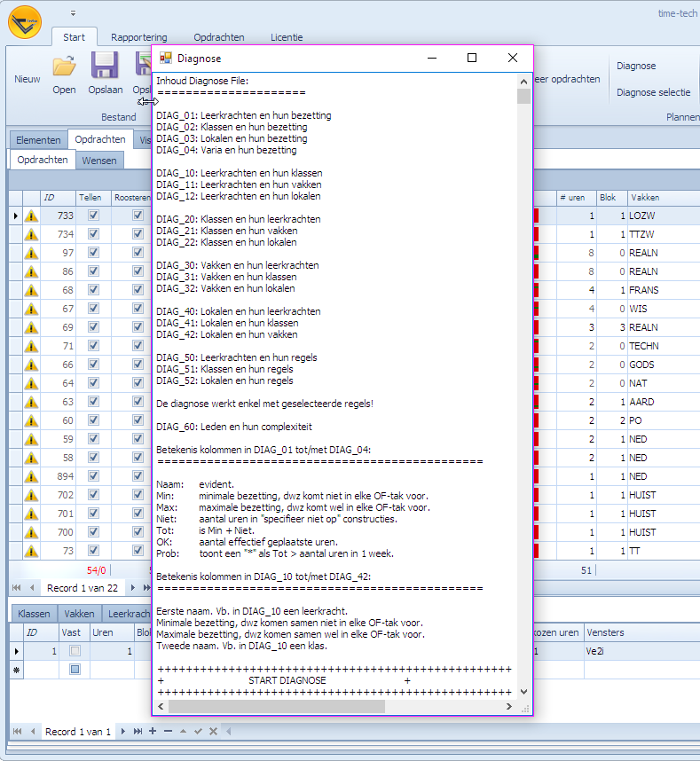Click the Opslaan floppy disk icon
This screenshot has height=761, width=700.
tap(105, 65)
